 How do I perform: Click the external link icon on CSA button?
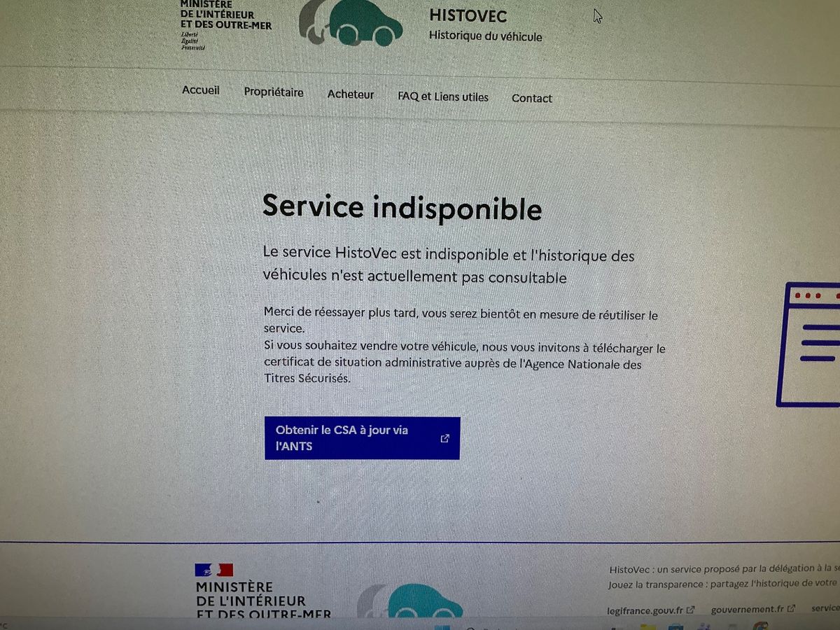[x=444, y=438]
